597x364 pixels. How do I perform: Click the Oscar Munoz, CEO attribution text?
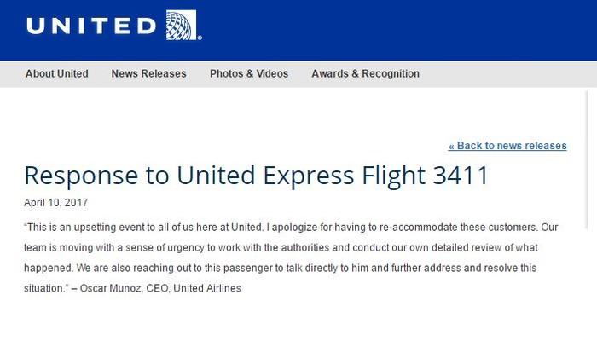click(x=162, y=288)
